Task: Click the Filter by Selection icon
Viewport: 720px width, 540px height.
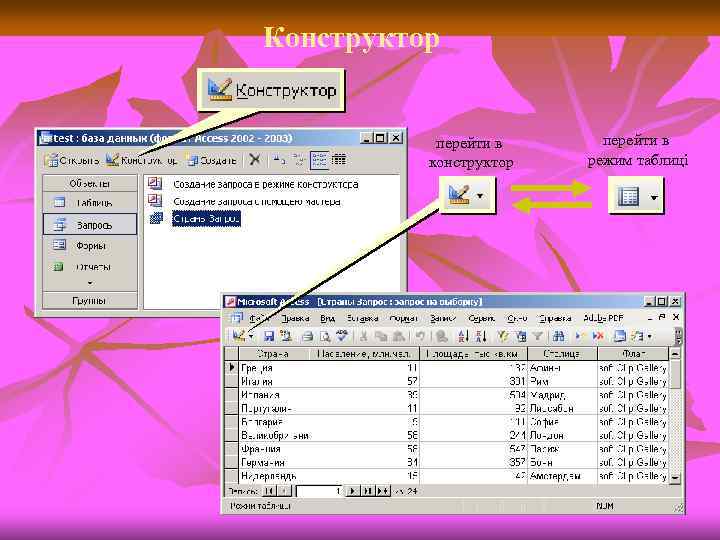Action: tap(503, 336)
